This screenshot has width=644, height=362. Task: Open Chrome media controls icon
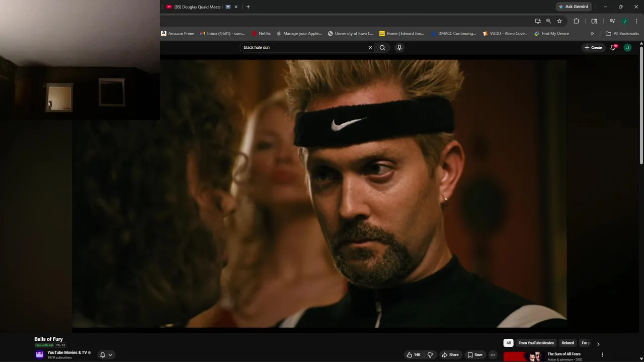[x=612, y=21]
